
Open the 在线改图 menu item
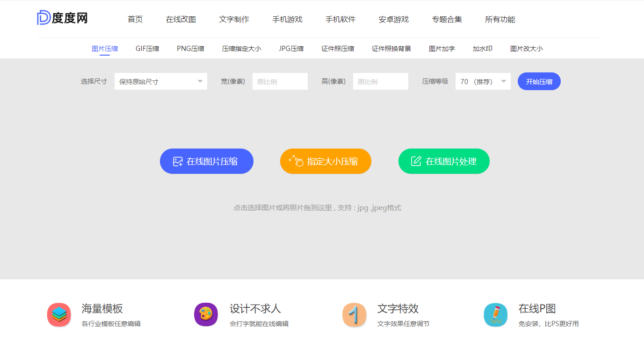pyautogui.click(x=181, y=20)
